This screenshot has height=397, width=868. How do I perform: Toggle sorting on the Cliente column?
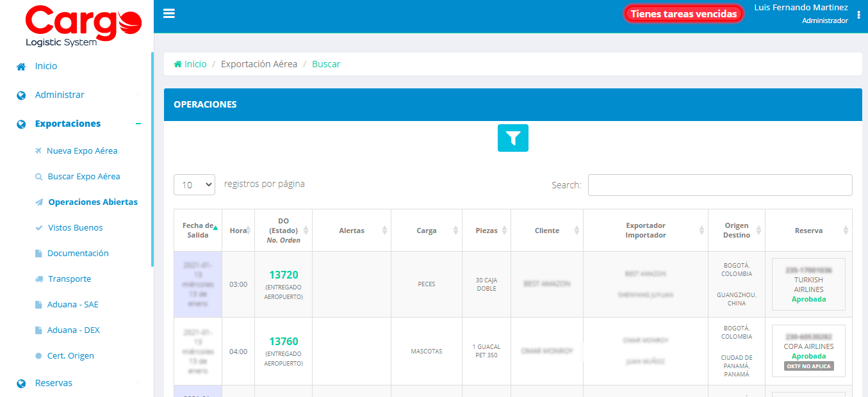546,230
